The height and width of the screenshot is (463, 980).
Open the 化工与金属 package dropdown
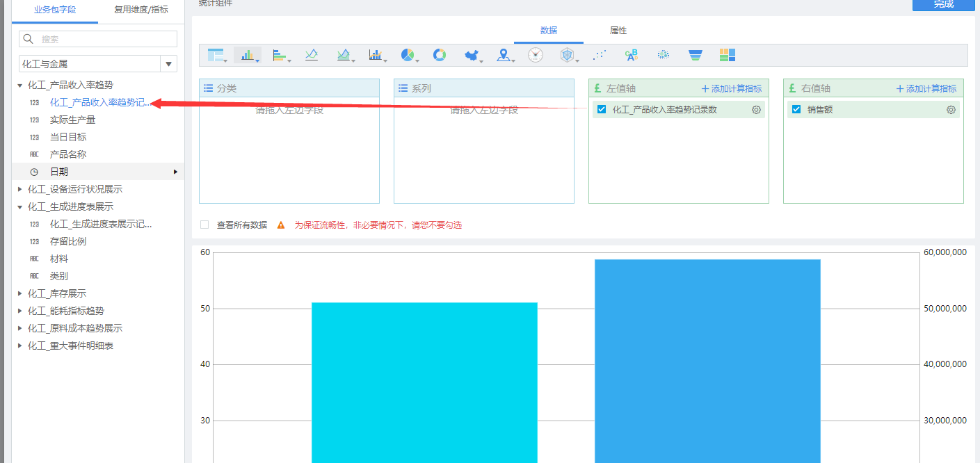click(x=169, y=64)
